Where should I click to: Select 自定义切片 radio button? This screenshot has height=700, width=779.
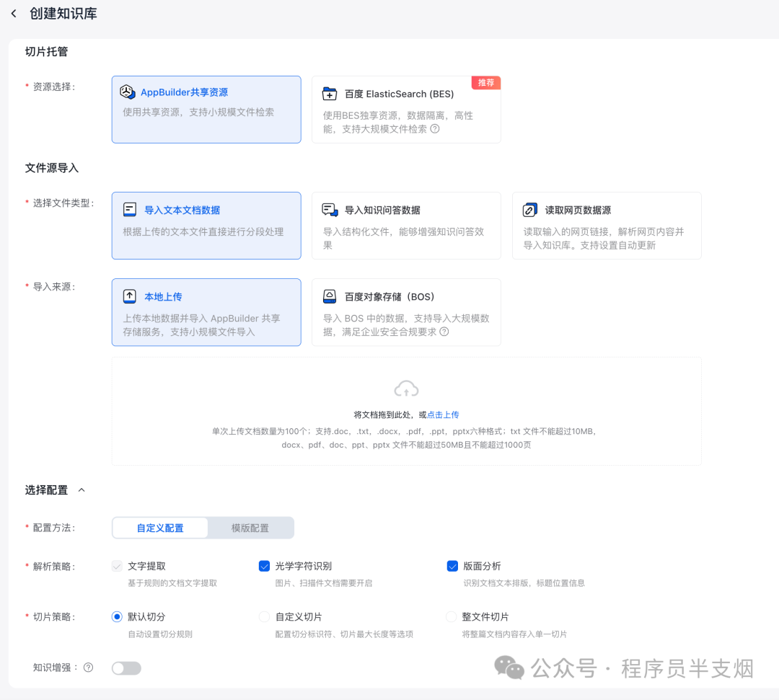pyautogui.click(x=264, y=616)
